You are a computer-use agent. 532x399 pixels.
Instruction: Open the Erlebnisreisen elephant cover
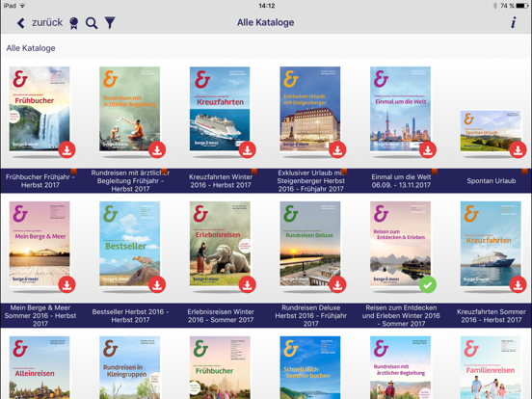click(x=220, y=244)
